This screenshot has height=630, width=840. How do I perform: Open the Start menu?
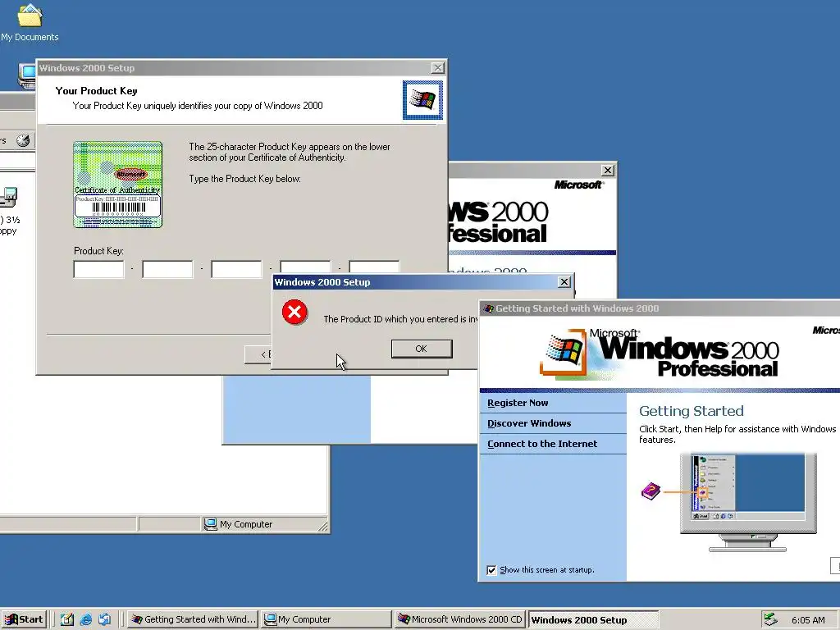(x=24, y=619)
